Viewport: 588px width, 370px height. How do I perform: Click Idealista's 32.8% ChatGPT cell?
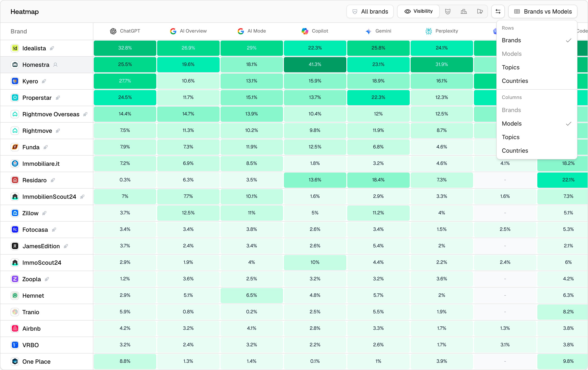[x=125, y=48]
